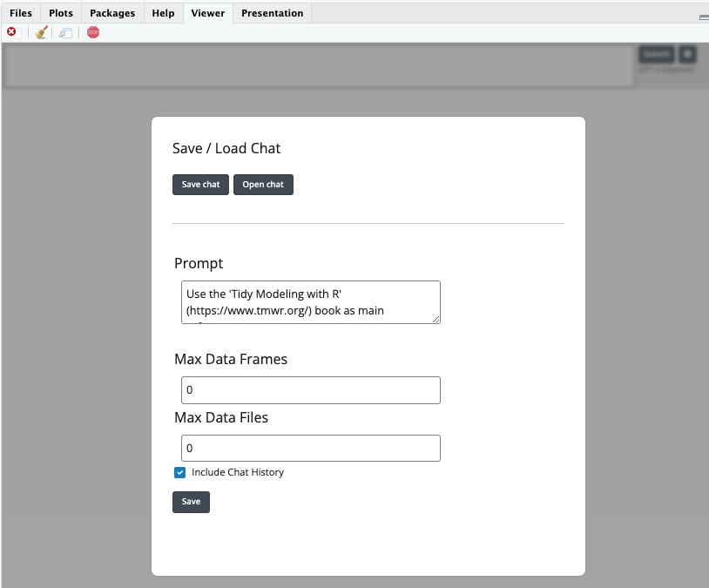Image resolution: width=709 pixels, height=588 pixels.
Task: Click the GPT-4 model label under Submit
Action: coord(668,68)
